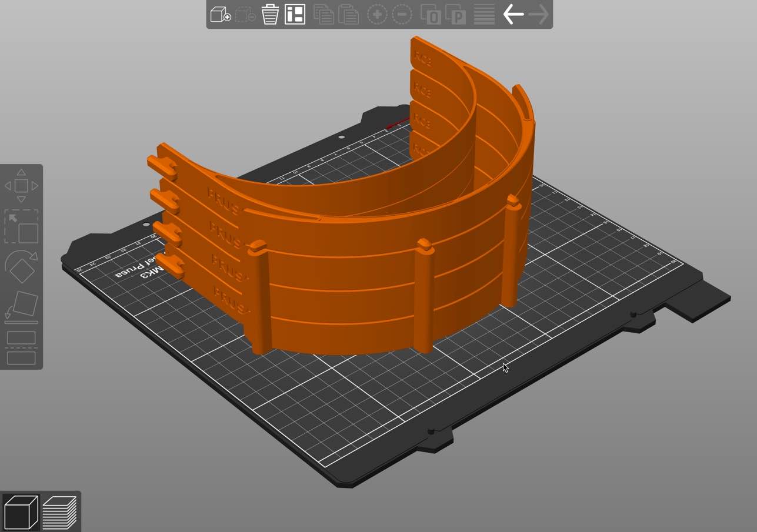Click the Paste clipboard icon
The height and width of the screenshot is (532, 757).
tap(348, 14)
